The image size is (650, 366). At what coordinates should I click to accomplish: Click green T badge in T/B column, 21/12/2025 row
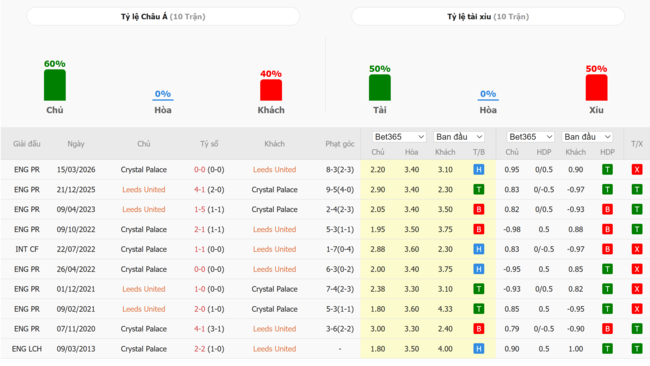pos(478,189)
